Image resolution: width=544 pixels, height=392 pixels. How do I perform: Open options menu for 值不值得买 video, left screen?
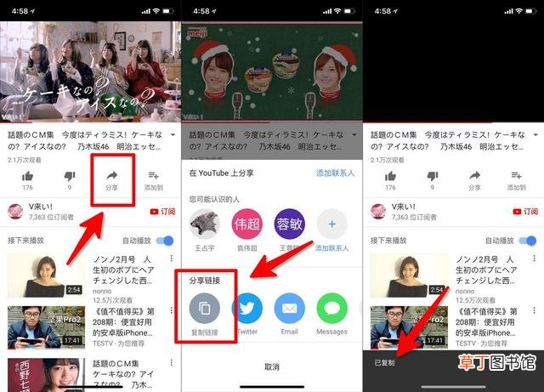(x=172, y=310)
